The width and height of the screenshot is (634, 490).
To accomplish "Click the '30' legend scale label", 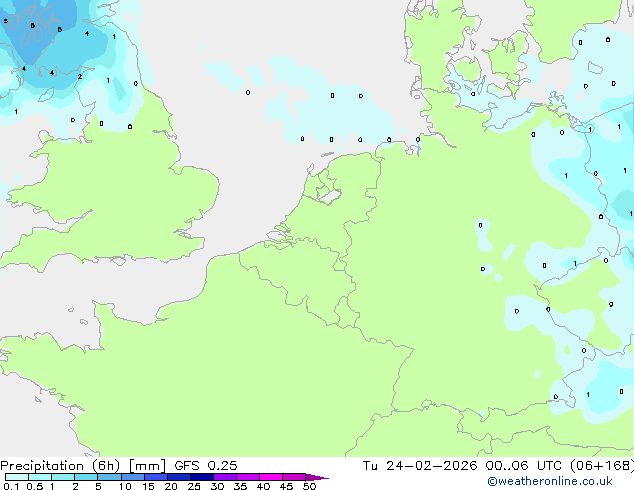I will (217, 486).
